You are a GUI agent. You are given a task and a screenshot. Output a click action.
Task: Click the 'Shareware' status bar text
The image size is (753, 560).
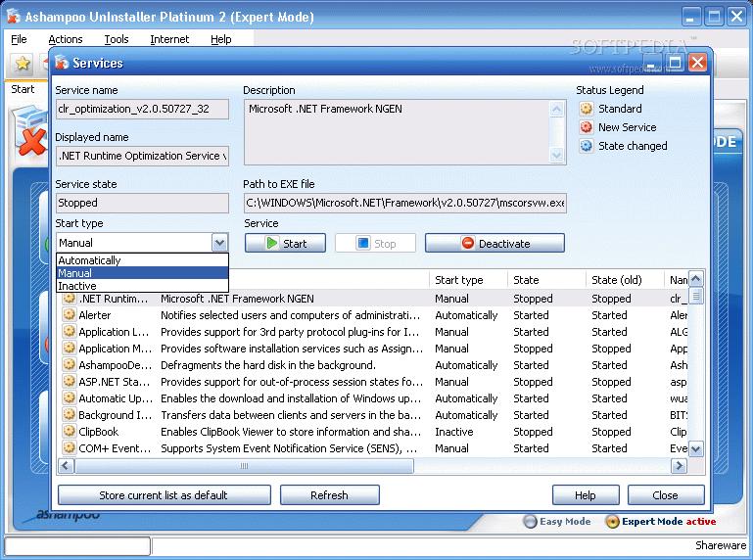[x=721, y=545]
